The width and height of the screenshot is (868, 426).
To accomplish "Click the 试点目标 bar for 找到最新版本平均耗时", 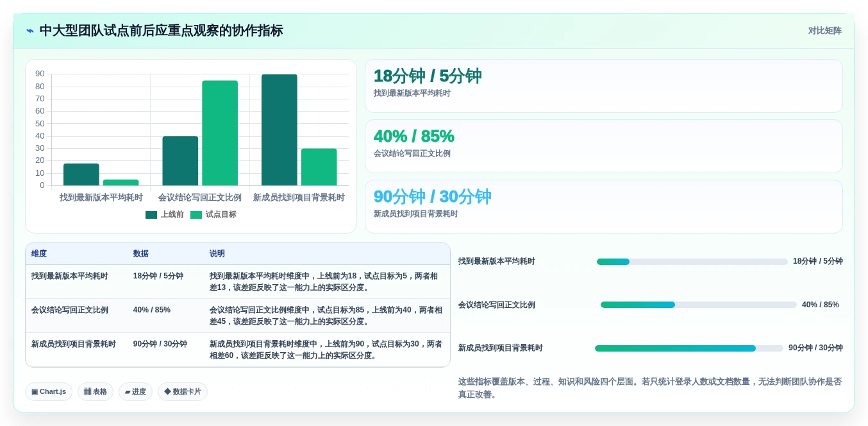I will click(x=121, y=183).
